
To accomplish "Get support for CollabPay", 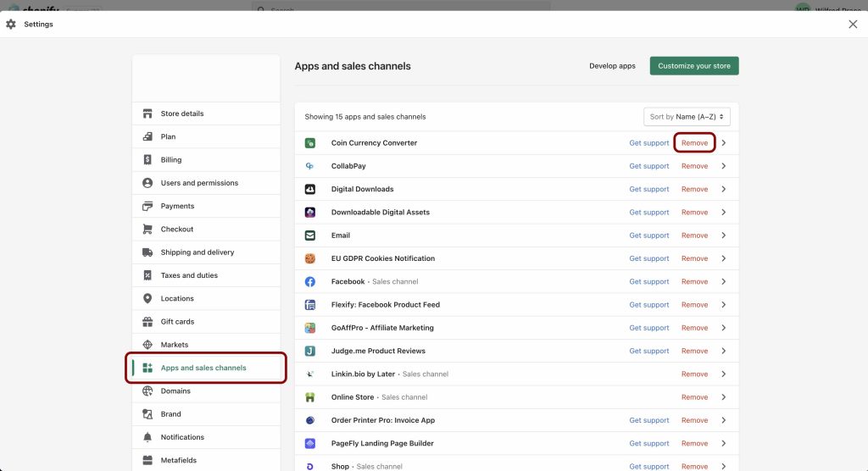I will [x=648, y=166].
